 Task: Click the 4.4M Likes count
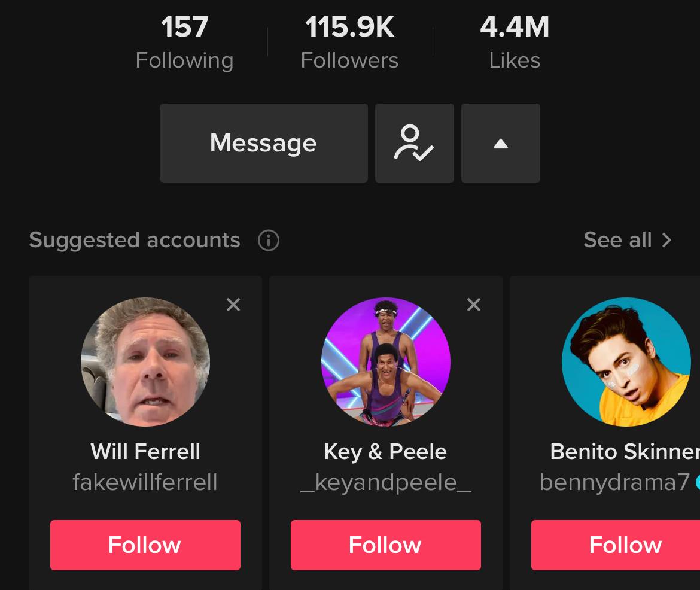515,41
